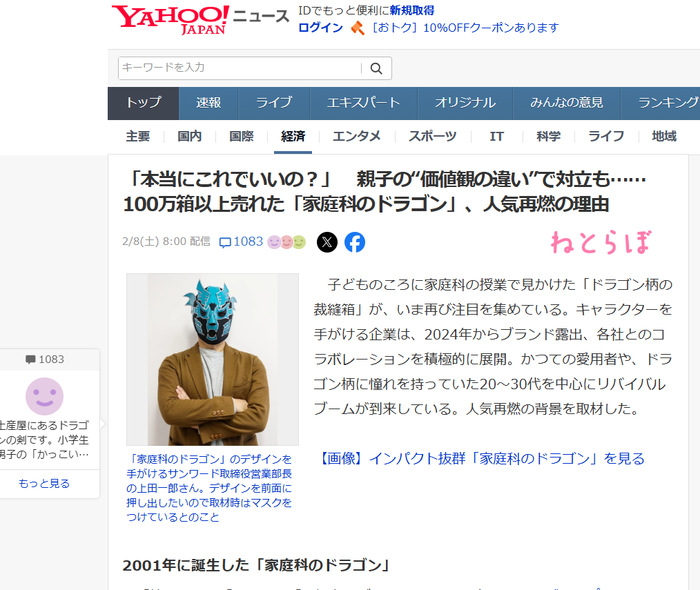Screen dimensions: 700x590
Task: Share article on Facebook
Action: click(355, 242)
